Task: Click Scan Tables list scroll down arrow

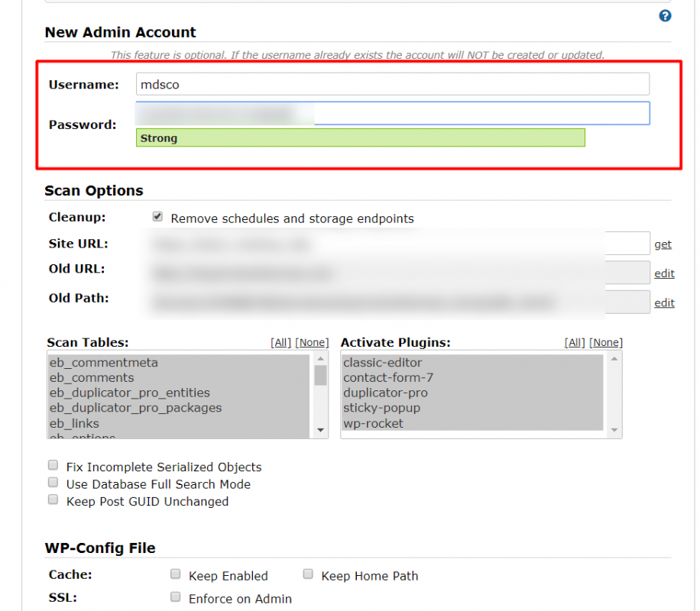Action: pos(320,430)
